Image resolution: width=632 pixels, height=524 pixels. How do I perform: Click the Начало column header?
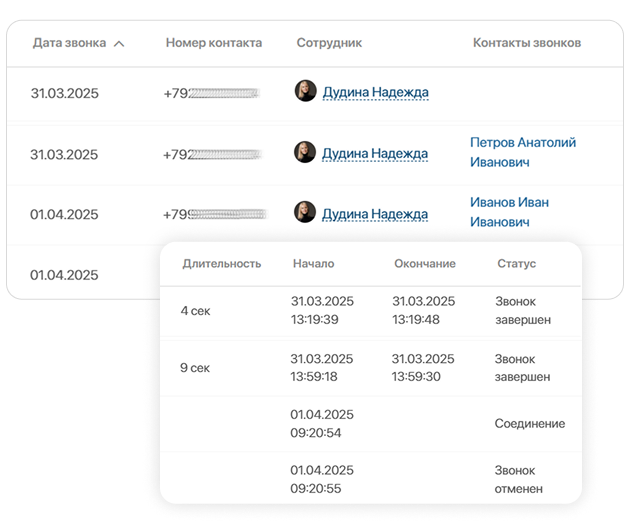pyautogui.click(x=314, y=264)
